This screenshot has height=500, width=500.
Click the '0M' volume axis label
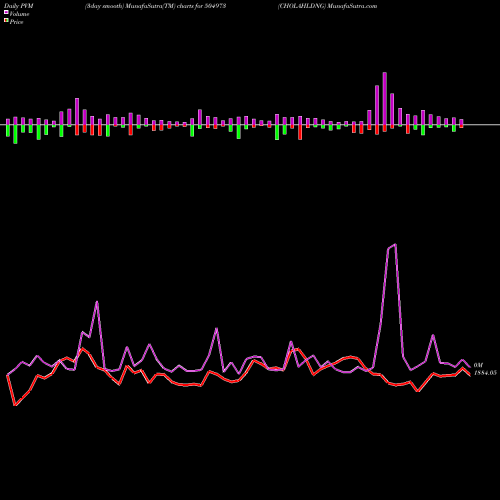click(478, 365)
